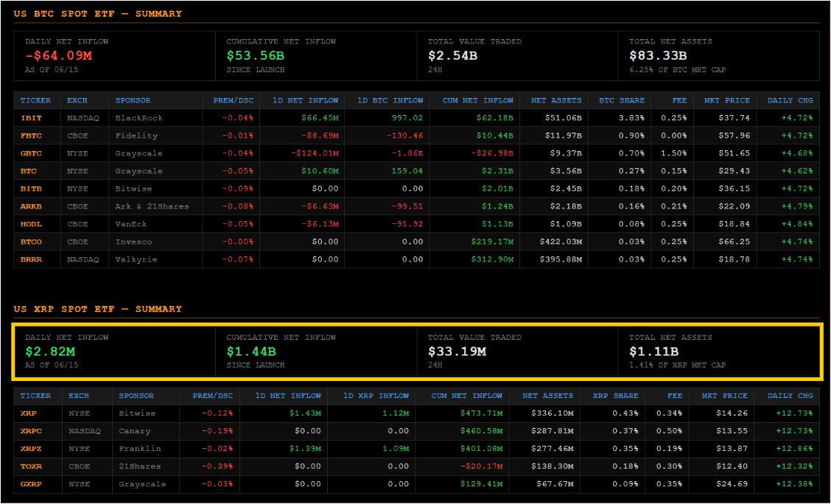
Task: Select the $422.03M net assets cell
Action: point(560,242)
